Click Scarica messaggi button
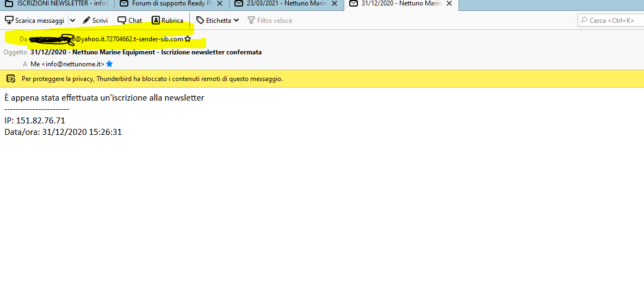The width and height of the screenshot is (644, 304). coord(34,20)
